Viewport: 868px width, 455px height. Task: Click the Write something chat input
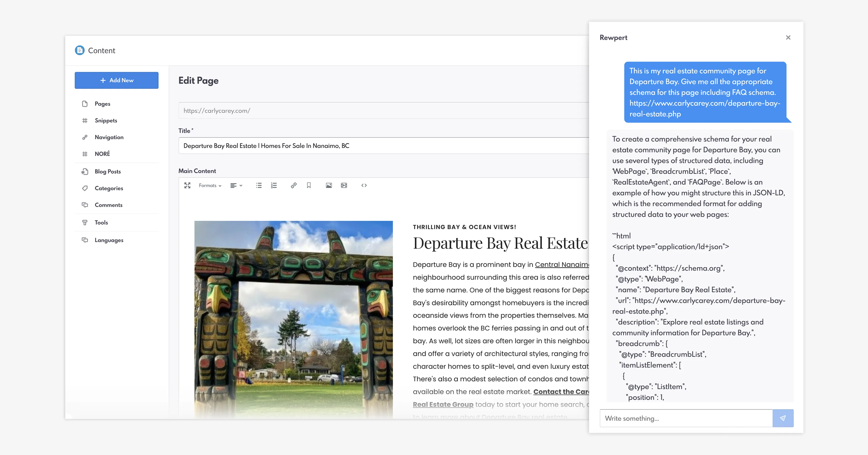click(x=686, y=418)
